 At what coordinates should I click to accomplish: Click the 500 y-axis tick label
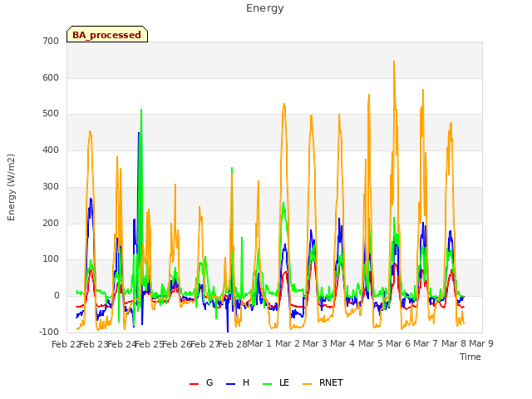click(x=51, y=114)
